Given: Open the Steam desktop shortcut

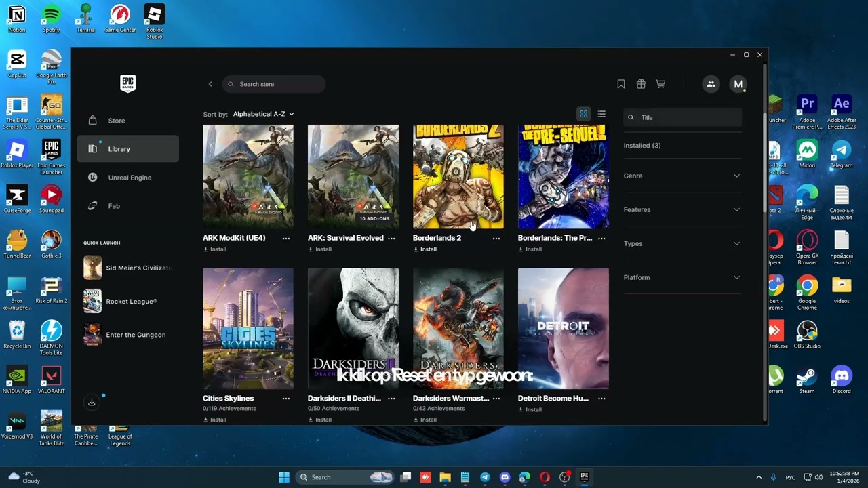Looking at the screenshot, I should (x=807, y=380).
